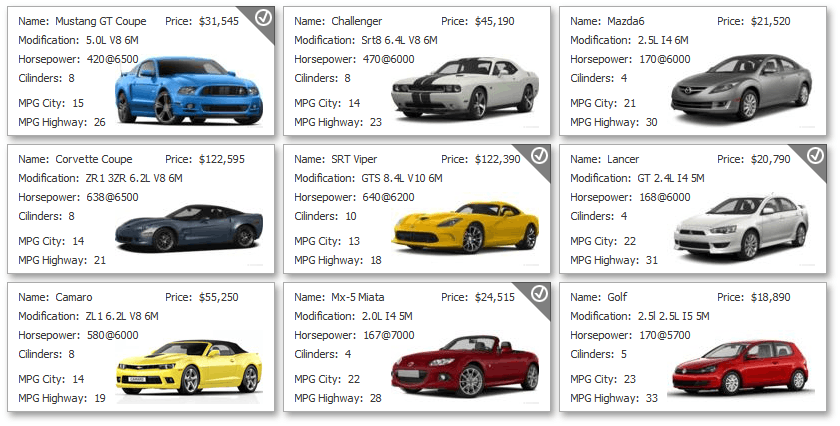Click the yellow Camaro convertible photo

(189, 367)
